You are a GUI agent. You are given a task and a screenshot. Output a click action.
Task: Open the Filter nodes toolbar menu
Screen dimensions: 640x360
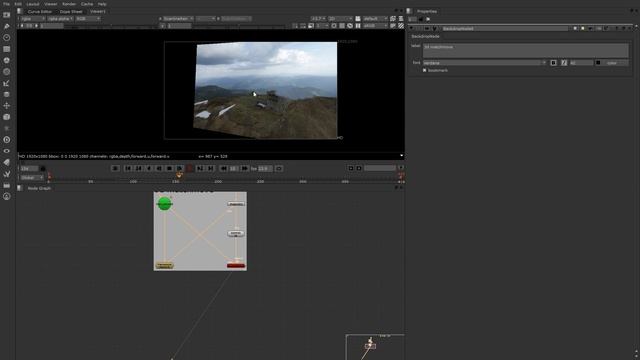pyautogui.click(x=7, y=72)
